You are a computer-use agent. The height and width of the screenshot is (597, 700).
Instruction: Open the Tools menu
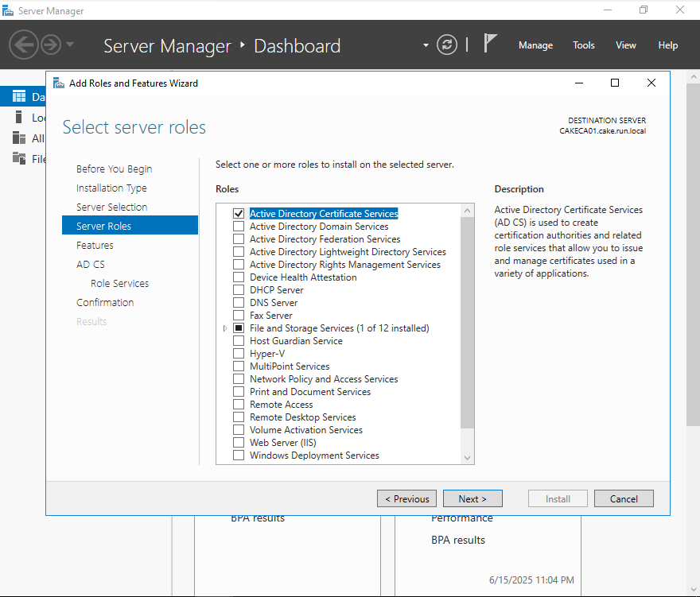(584, 45)
